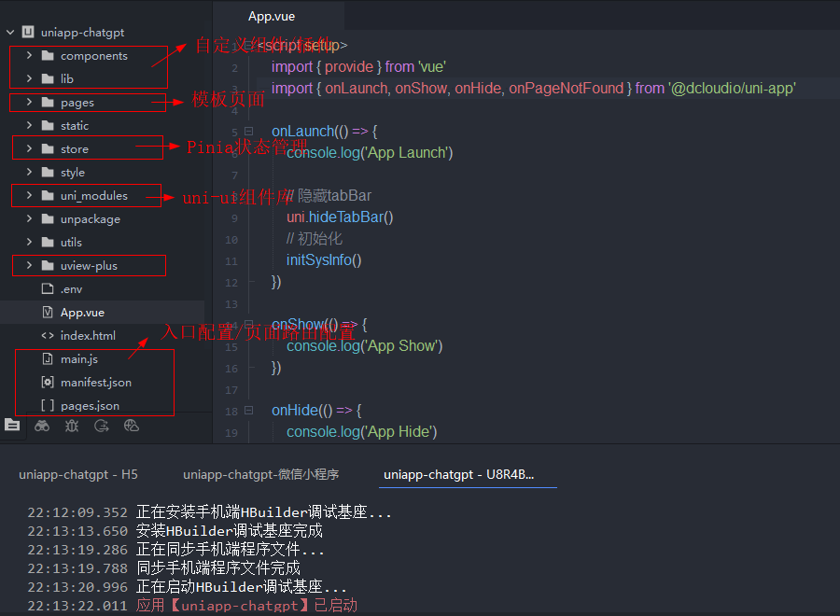
Task: Click the 22:12:09.352 console log entry
Action: coord(209,512)
